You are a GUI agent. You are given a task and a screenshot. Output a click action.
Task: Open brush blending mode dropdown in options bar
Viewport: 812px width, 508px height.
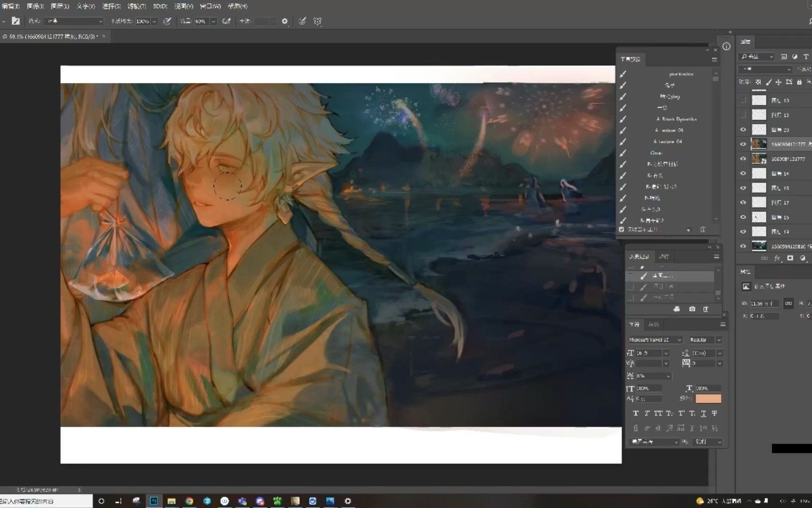point(74,21)
